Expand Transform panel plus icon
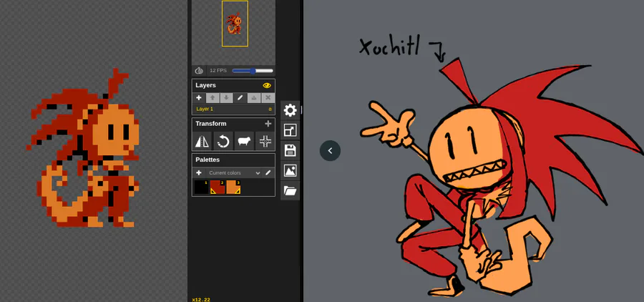This screenshot has width=644, height=302. pyautogui.click(x=268, y=124)
